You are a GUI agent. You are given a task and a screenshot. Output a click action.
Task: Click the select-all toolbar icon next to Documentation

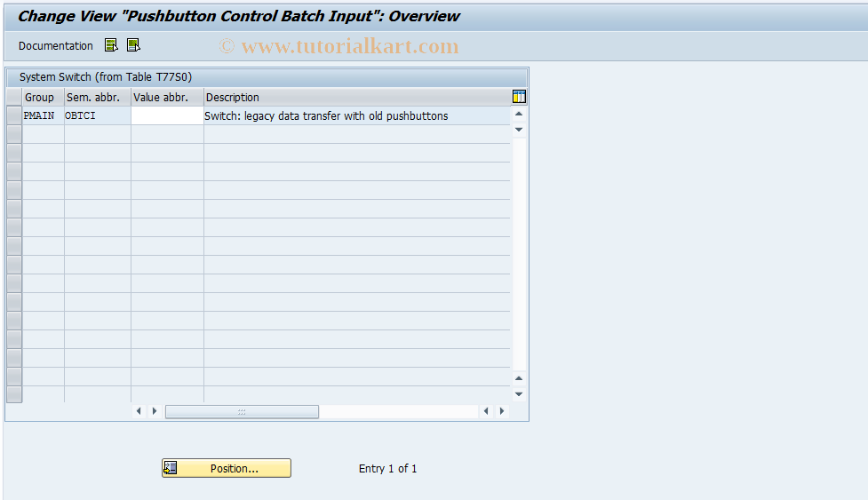(x=111, y=45)
